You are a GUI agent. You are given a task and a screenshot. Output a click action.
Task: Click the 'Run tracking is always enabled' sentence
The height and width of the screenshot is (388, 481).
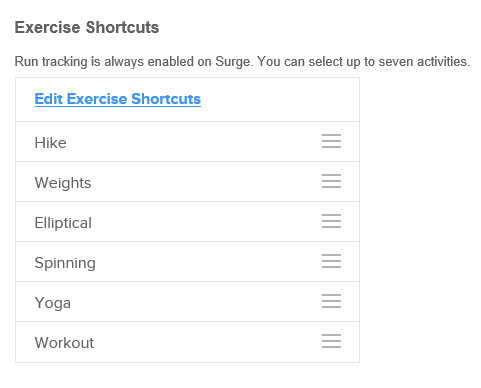click(133, 62)
